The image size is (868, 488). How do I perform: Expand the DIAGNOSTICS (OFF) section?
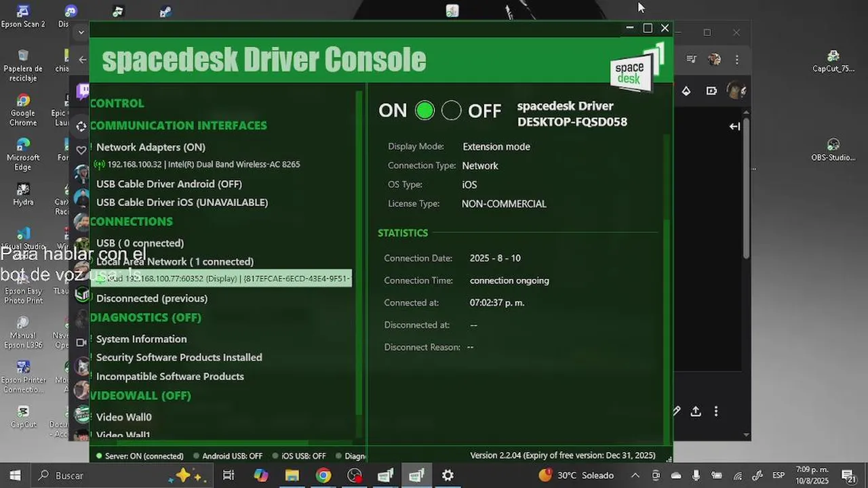coord(146,317)
